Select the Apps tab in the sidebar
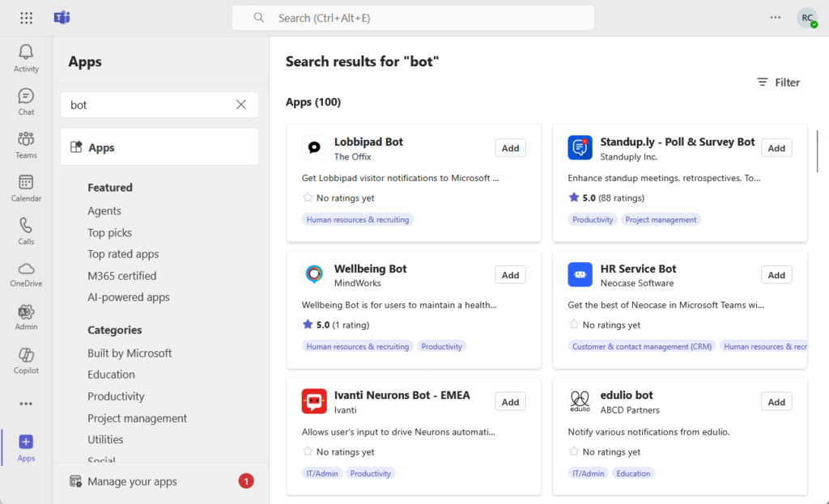Image resolution: width=829 pixels, height=504 pixels. point(159,147)
